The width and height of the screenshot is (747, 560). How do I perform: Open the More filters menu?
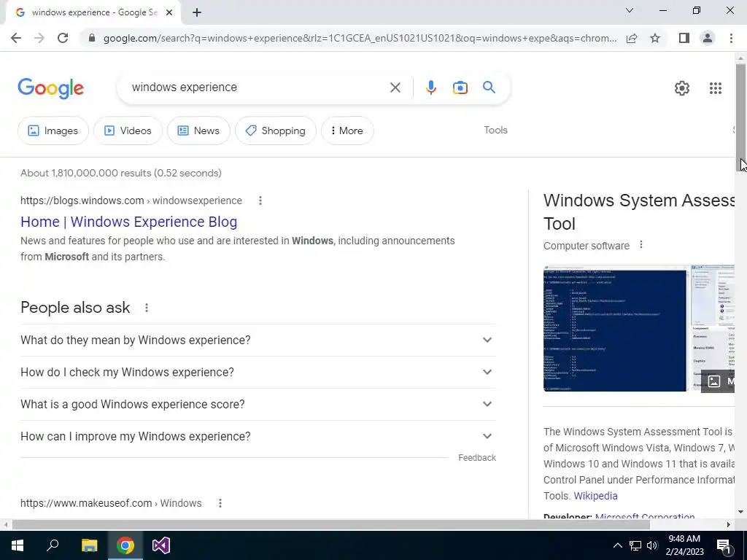347,131
